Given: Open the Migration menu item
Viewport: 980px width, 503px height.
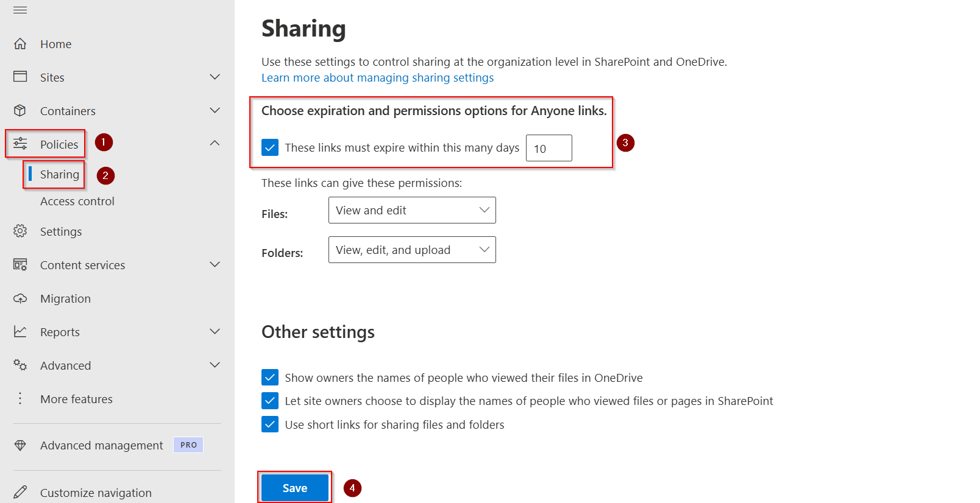Looking at the screenshot, I should click(65, 298).
